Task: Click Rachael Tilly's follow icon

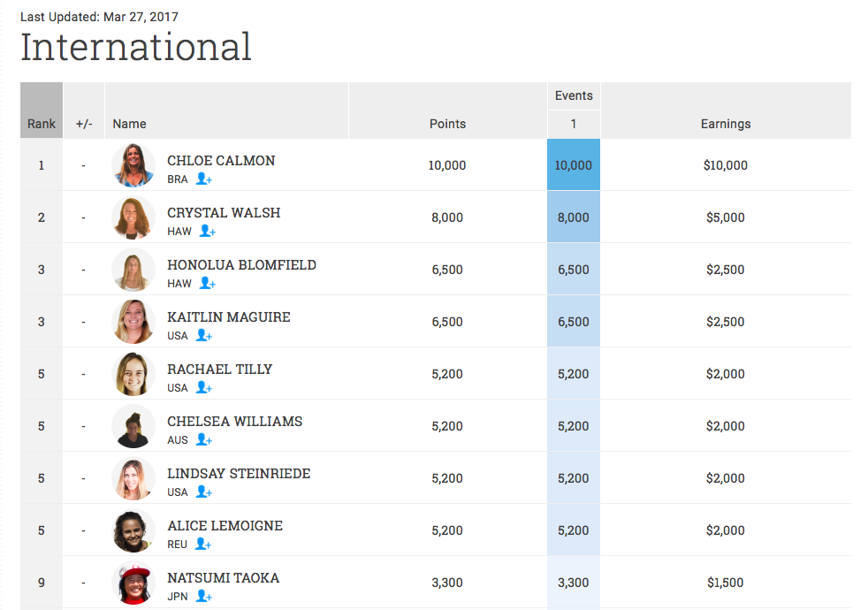Action: click(x=203, y=388)
